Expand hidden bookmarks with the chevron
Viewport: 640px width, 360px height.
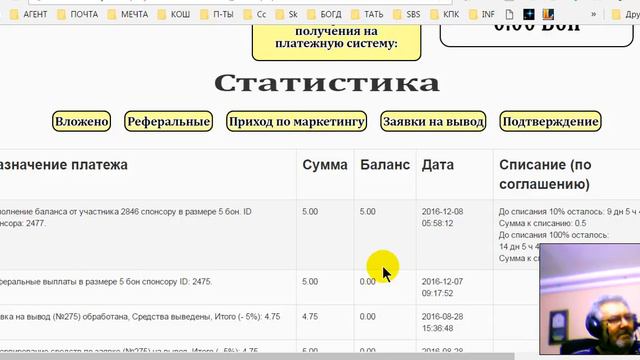[593, 14]
